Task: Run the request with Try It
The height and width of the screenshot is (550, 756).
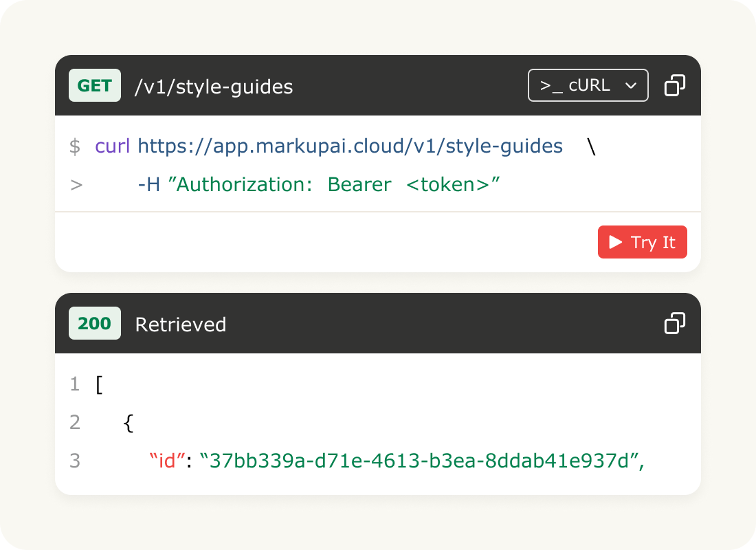Action: coord(642,242)
